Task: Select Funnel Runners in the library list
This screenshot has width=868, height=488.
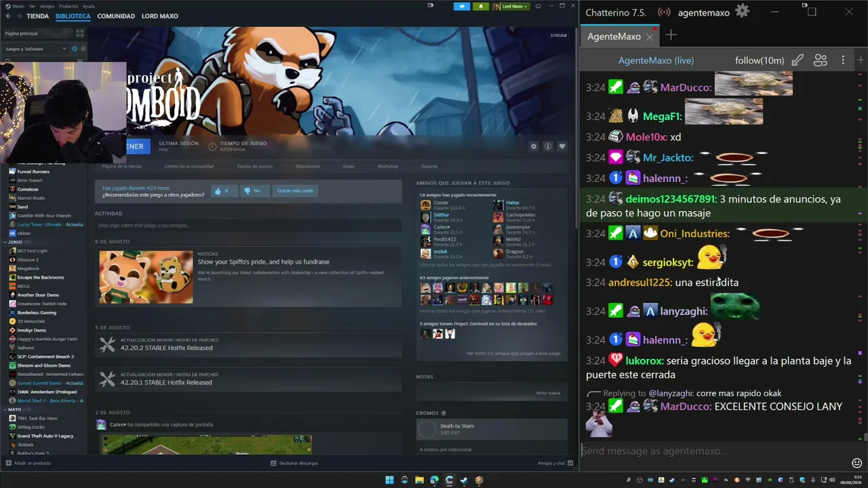Action: pyautogui.click(x=33, y=171)
